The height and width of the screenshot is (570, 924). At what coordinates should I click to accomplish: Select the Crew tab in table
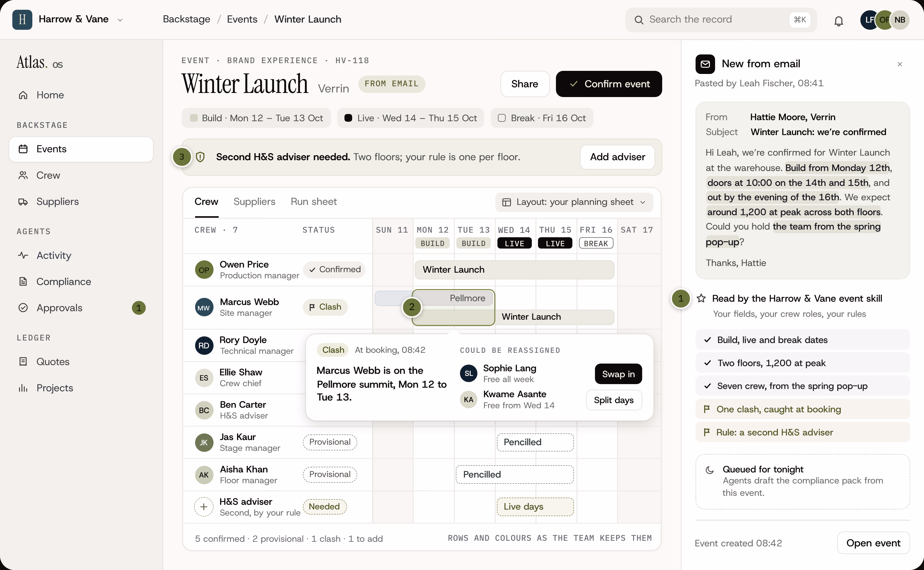(206, 202)
